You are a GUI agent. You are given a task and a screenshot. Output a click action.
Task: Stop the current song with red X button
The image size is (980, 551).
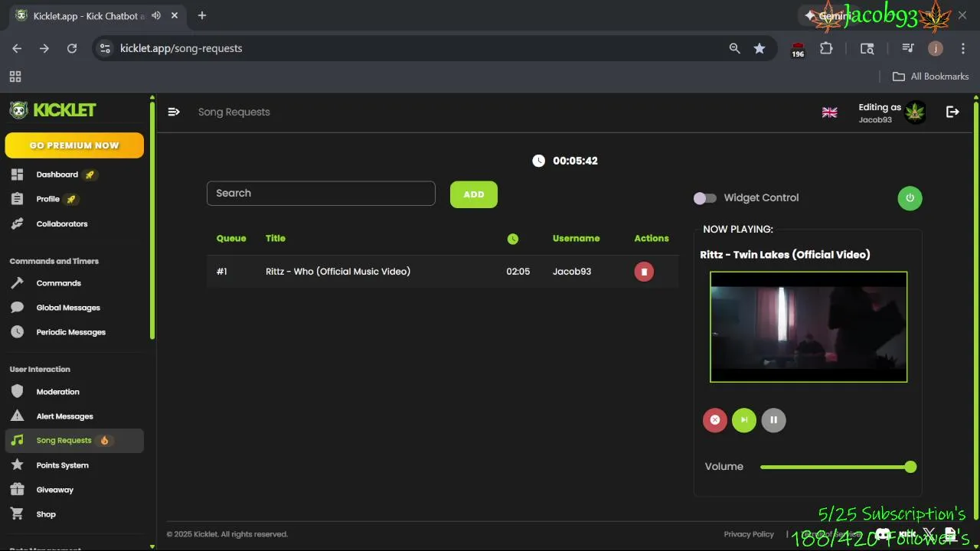pos(715,419)
